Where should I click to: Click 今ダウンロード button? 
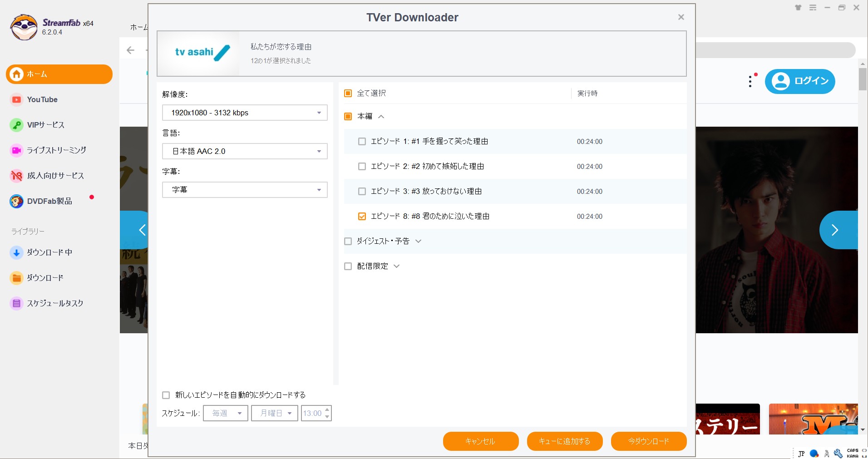pos(649,441)
